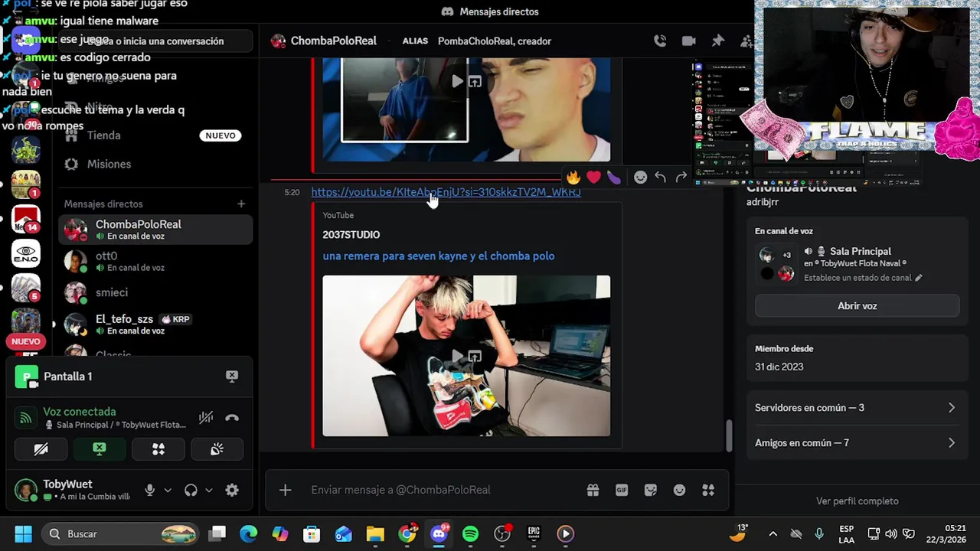Open add reaction emoji picker on message

click(x=640, y=178)
